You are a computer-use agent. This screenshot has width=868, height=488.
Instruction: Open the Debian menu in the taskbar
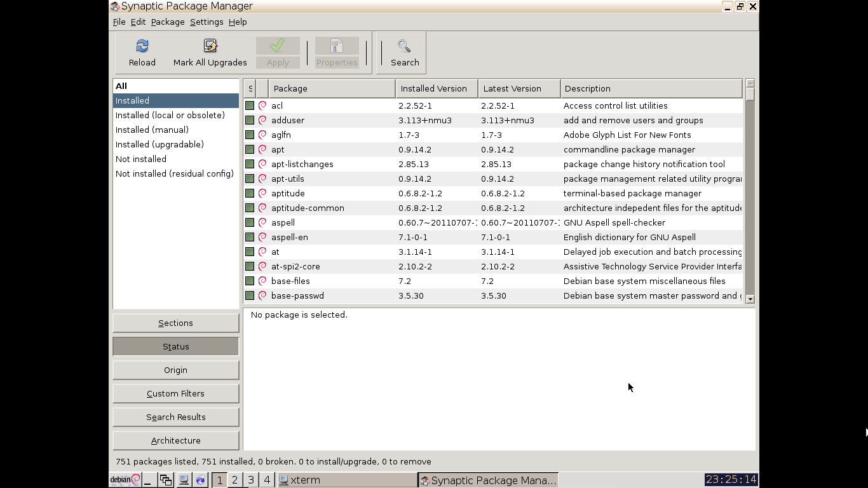click(x=125, y=480)
